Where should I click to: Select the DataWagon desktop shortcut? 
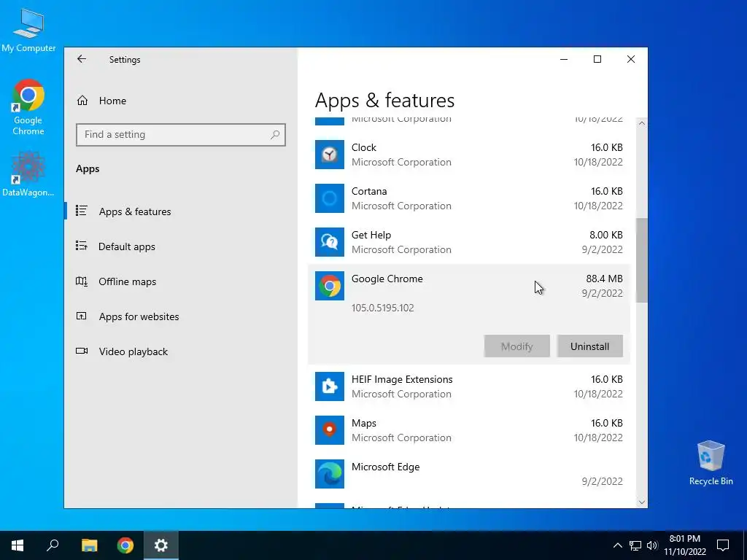[28, 174]
